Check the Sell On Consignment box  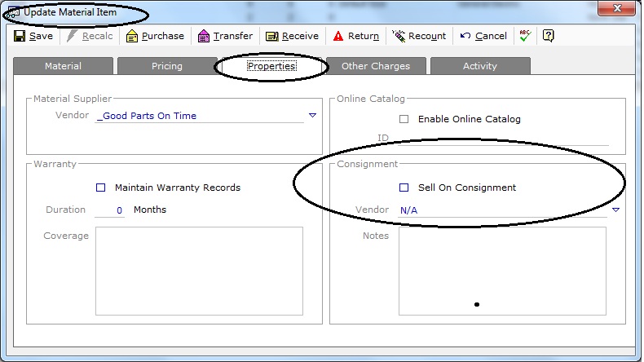pos(404,188)
